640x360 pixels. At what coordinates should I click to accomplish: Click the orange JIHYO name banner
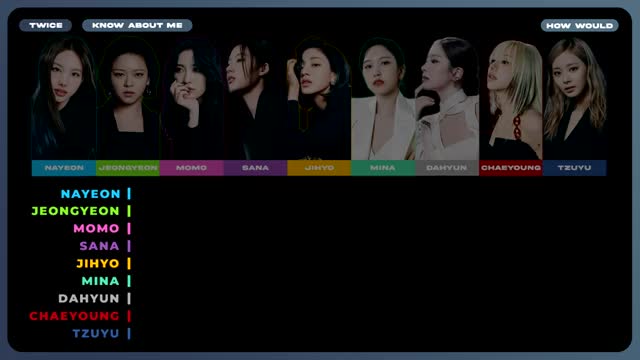(319, 168)
